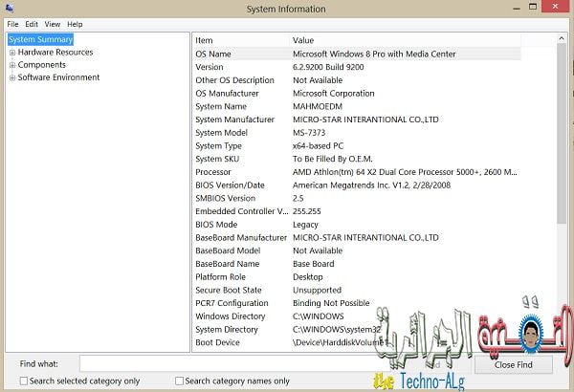Click the value Desktop
This screenshot has height=392, width=574.
point(307,277)
